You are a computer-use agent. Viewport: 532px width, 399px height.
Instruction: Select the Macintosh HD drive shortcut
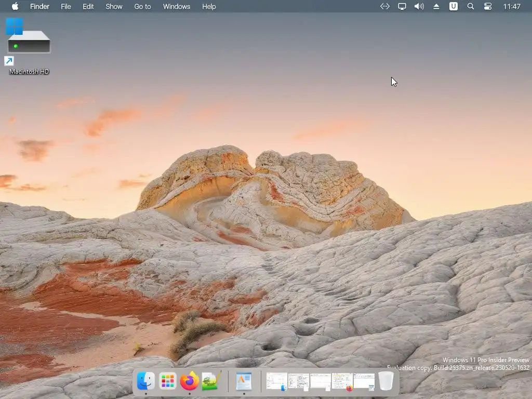pyautogui.click(x=29, y=46)
